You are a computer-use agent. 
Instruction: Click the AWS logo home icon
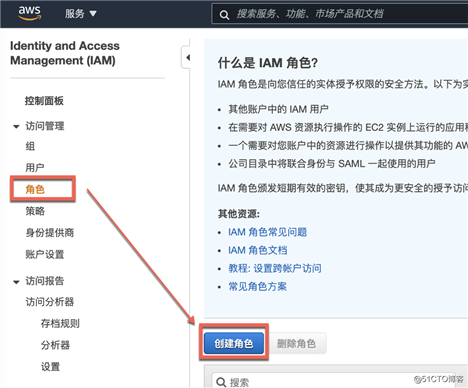29,13
